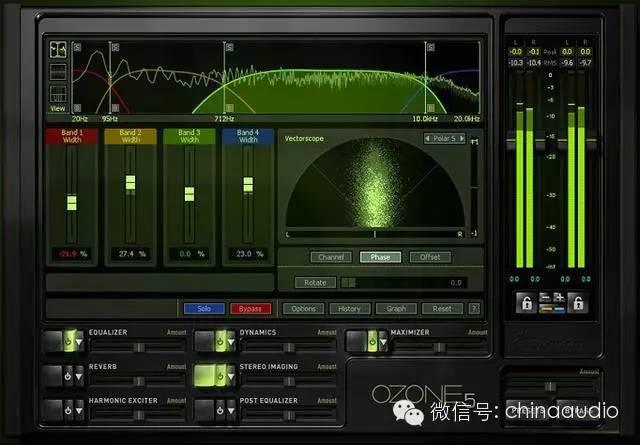Select the top spectrum view icon above View

[58, 50]
